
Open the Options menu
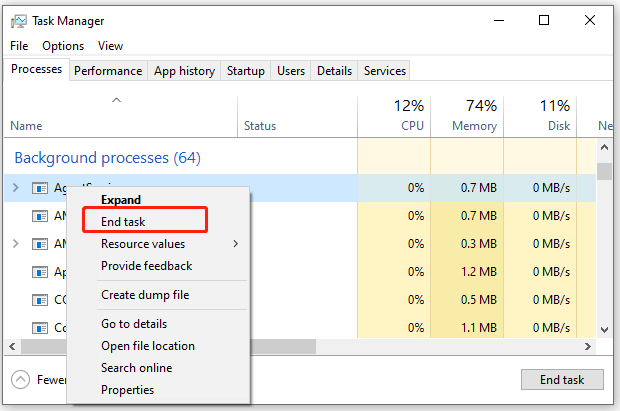(x=63, y=46)
